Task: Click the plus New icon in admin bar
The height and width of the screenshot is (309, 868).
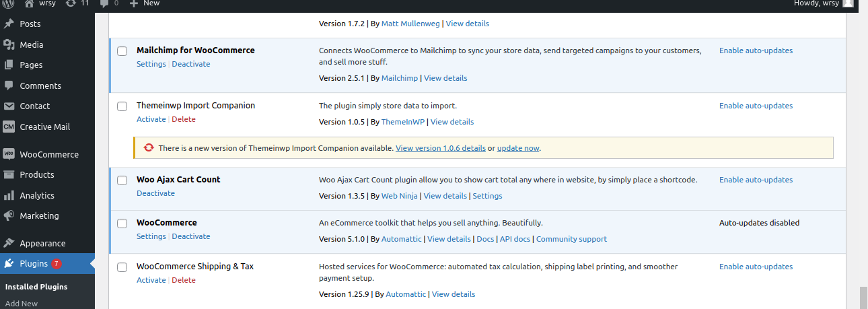Action: (133, 3)
